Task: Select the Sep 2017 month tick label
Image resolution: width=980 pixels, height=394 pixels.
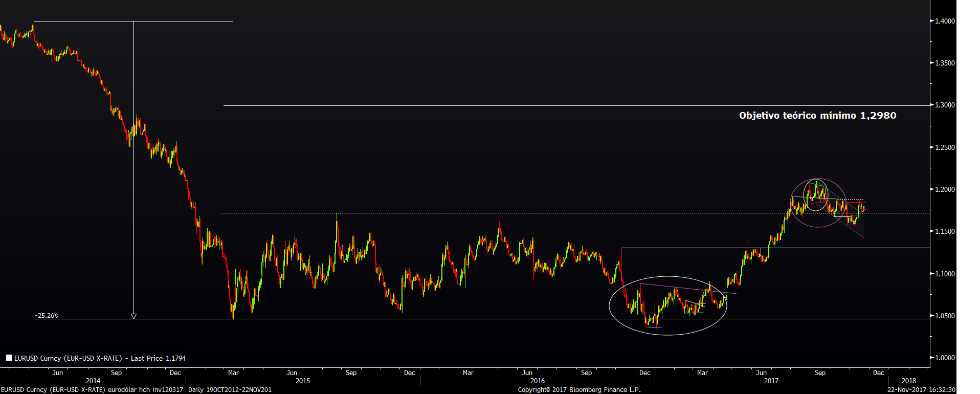Action: (x=820, y=373)
